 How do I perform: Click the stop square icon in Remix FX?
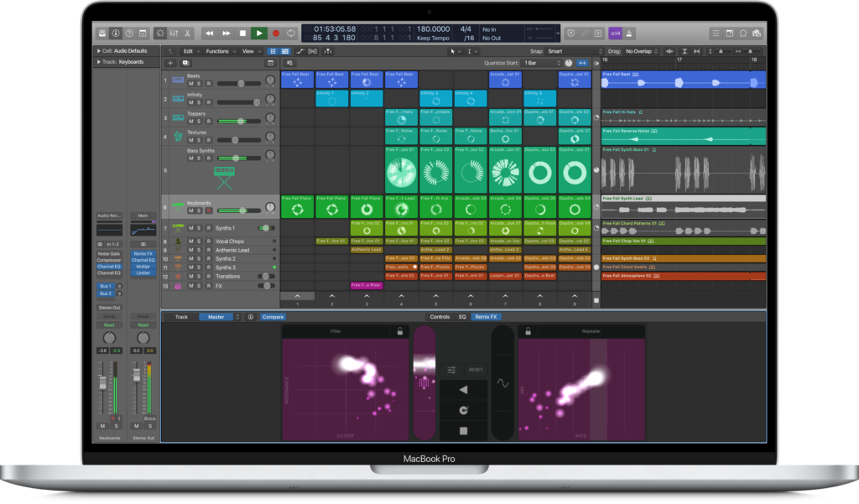coord(464,430)
